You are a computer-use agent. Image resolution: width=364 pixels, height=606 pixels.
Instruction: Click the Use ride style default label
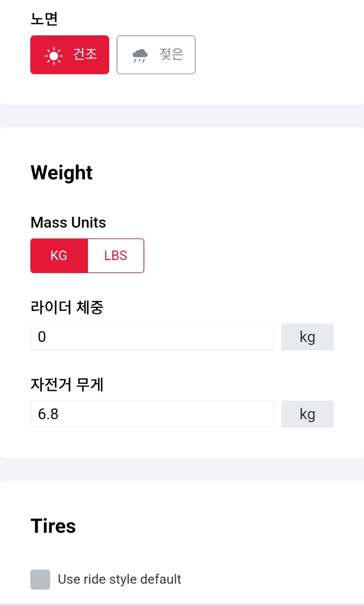pyautogui.click(x=120, y=579)
